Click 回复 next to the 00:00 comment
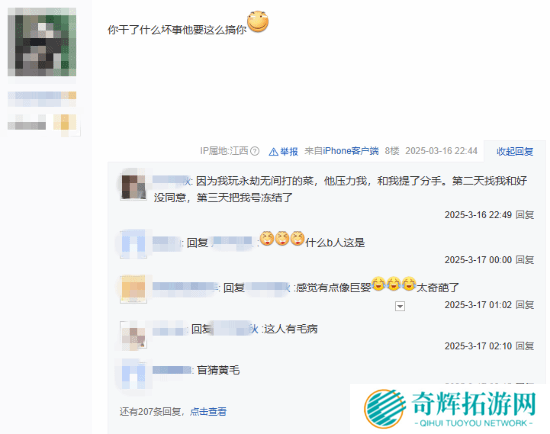The height and width of the screenshot is (434, 550). pyautogui.click(x=525, y=260)
